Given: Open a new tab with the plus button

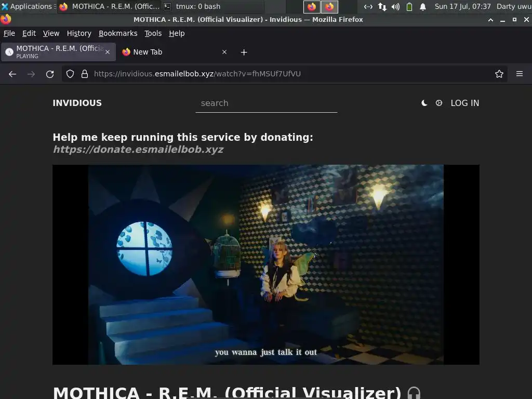Looking at the screenshot, I should point(244,52).
